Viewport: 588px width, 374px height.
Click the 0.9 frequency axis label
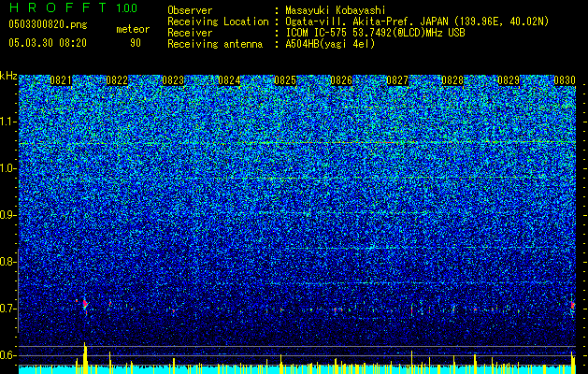coord(8,215)
